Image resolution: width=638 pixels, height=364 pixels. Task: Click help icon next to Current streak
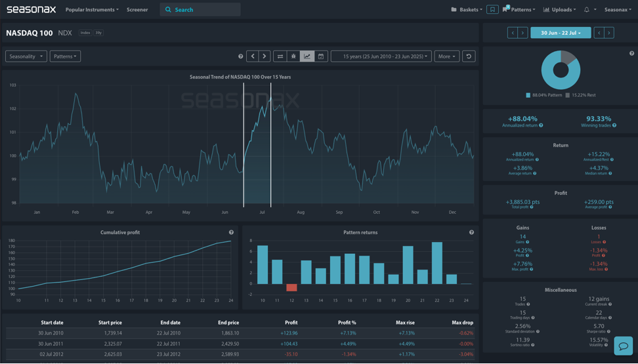[x=610, y=304]
